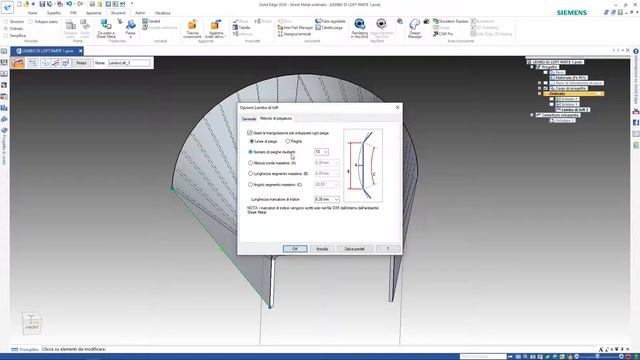Screen dimensions: 640x360
Task: Open the Tabelle tool in ribbon
Action: pos(241,27)
